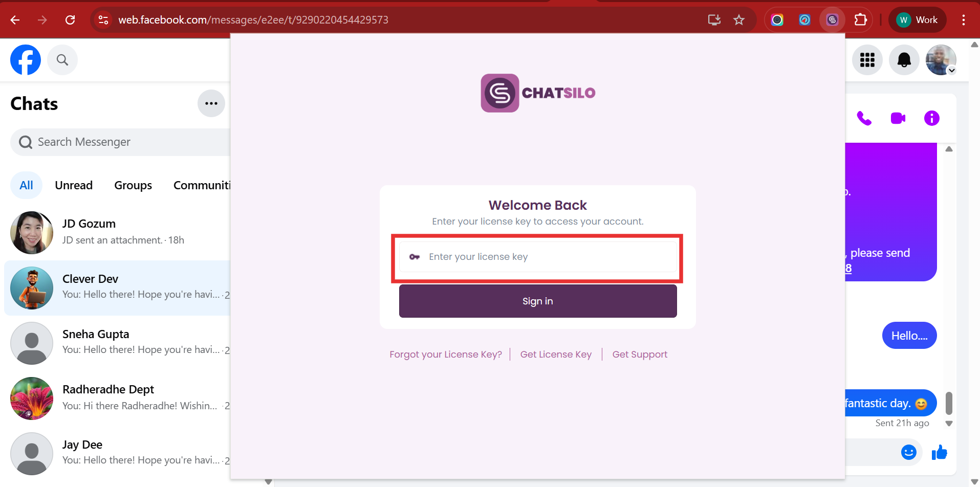Open the emoji picker smiley

(909, 452)
